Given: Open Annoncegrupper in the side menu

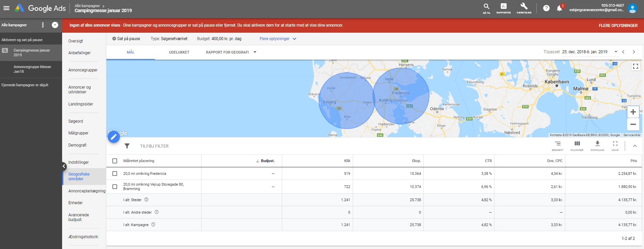Looking at the screenshot, I should point(83,70).
